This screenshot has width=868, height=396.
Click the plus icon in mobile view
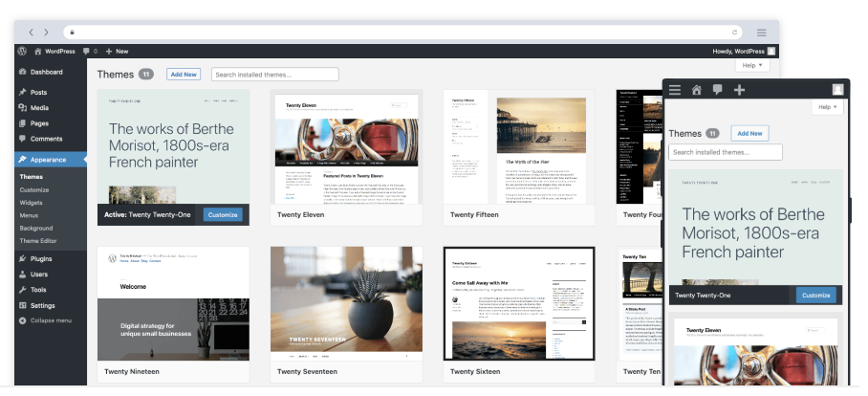(739, 90)
